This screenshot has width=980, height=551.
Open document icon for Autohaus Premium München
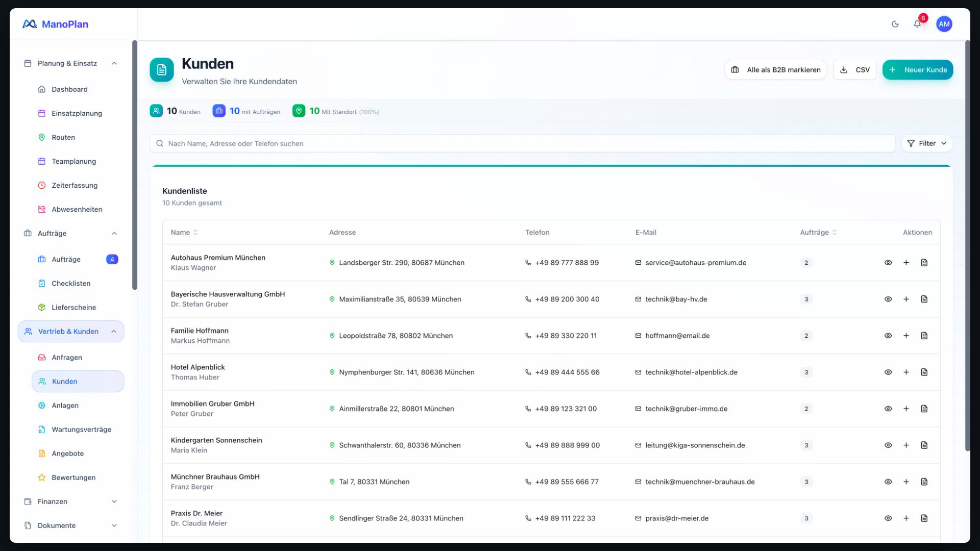point(924,263)
